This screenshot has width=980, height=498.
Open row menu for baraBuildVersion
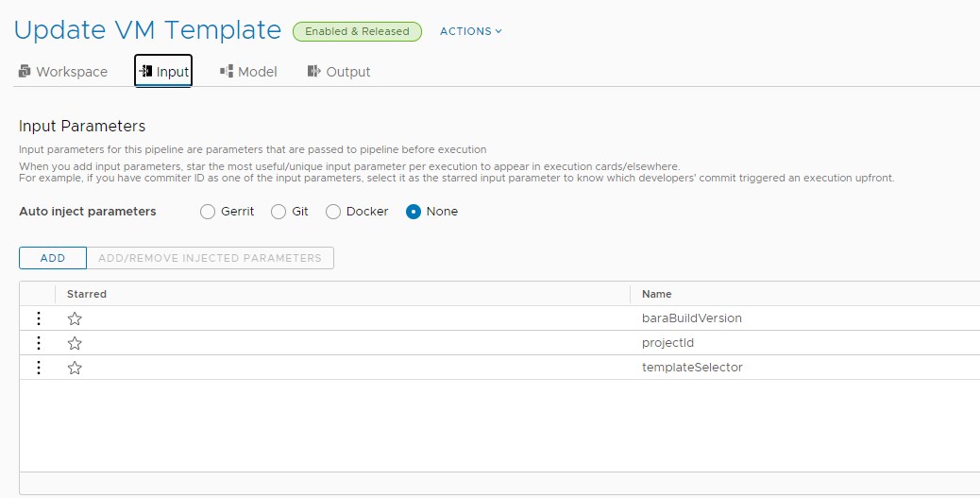coord(39,318)
